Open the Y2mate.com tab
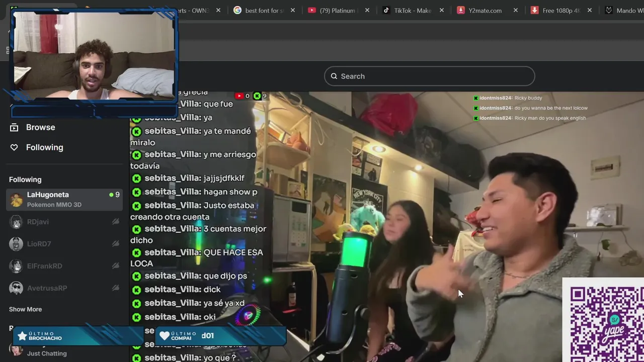Viewport: 644px width, 362px height. pos(487,10)
